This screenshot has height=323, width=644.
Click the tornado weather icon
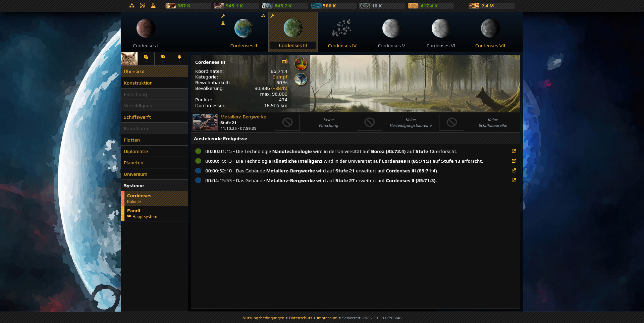click(x=301, y=79)
